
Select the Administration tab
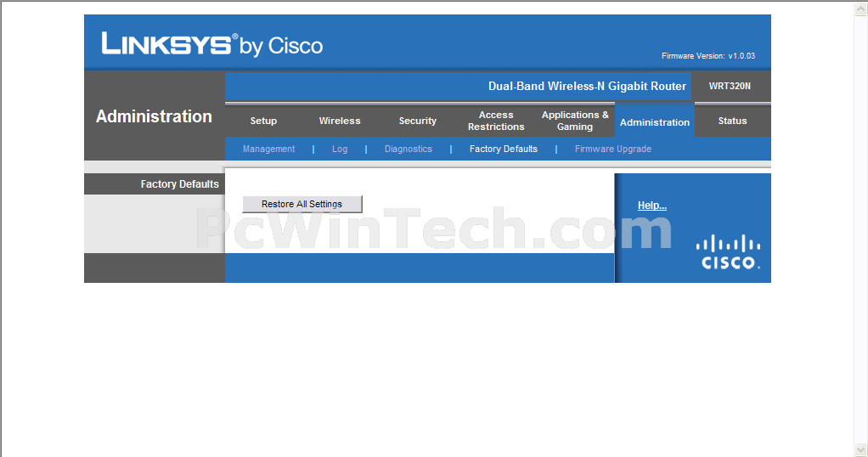[654, 122]
